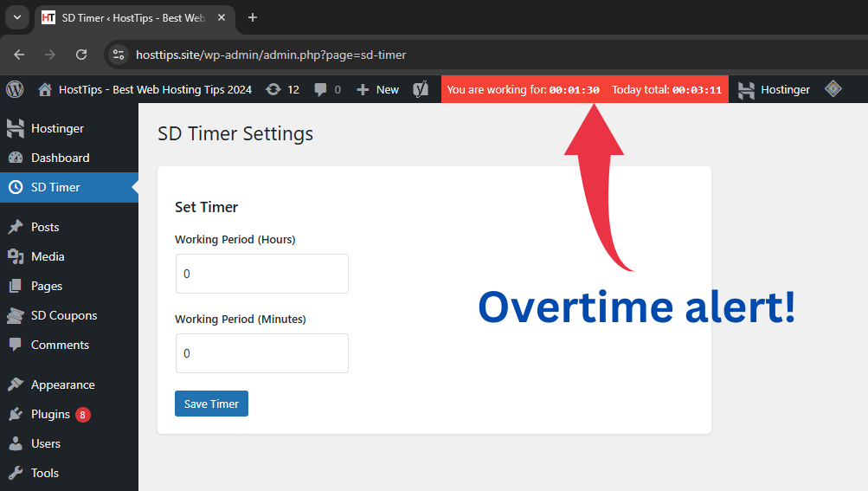Open pending updates icon showing 12
The width and height of the screenshot is (868, 491).
click(273, 89)
